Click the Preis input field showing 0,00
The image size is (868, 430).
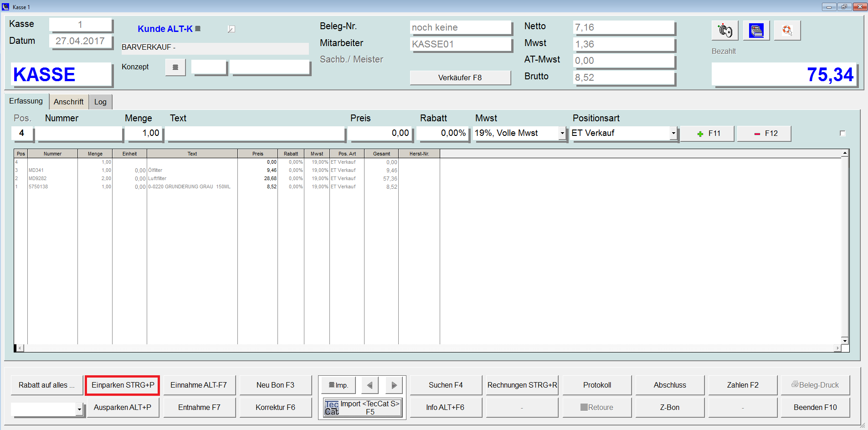(380, 134)
